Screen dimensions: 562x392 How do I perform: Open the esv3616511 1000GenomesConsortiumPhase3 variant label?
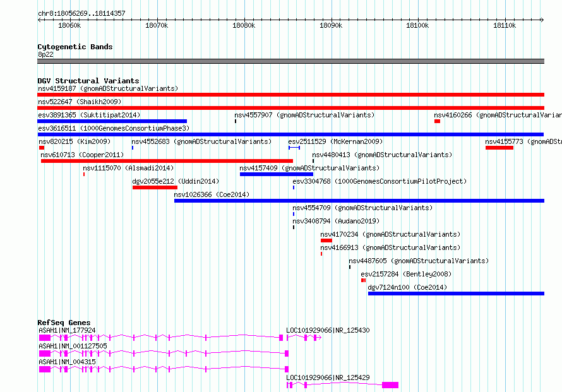[114, 128]
